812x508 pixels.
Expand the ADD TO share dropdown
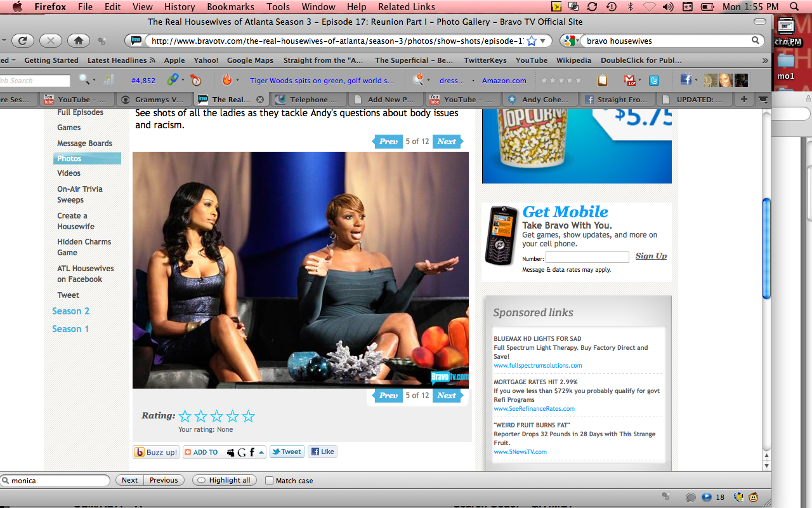[x=261, y=452]
